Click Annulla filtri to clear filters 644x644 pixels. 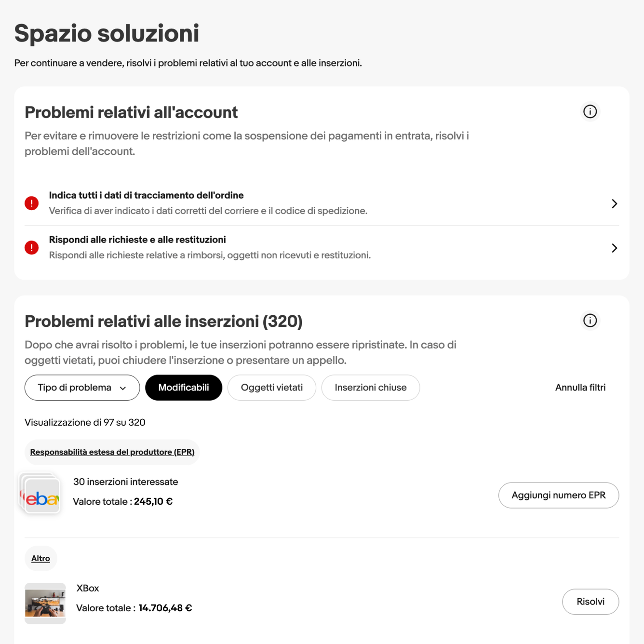[x=580, y=388]
